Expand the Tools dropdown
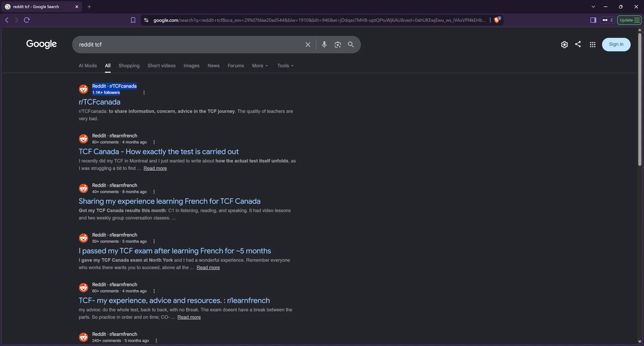 point(285,66)
